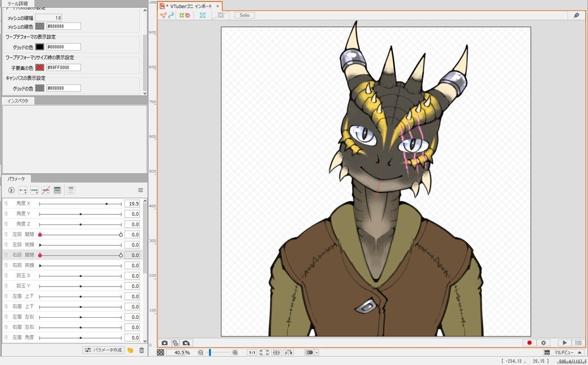
Task: Select the インスペクタ panel tab
Action: 18,101
